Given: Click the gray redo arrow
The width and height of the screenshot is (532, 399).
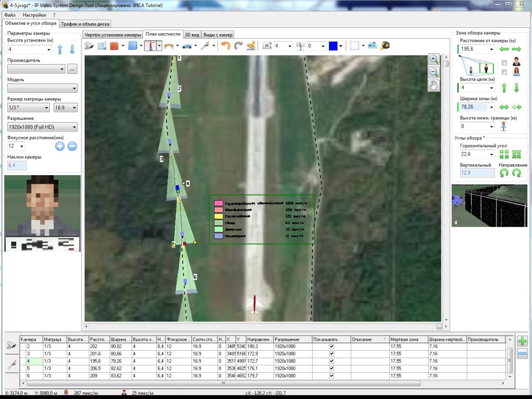Looking at the screenshot, I should click(x=238, y=46).
